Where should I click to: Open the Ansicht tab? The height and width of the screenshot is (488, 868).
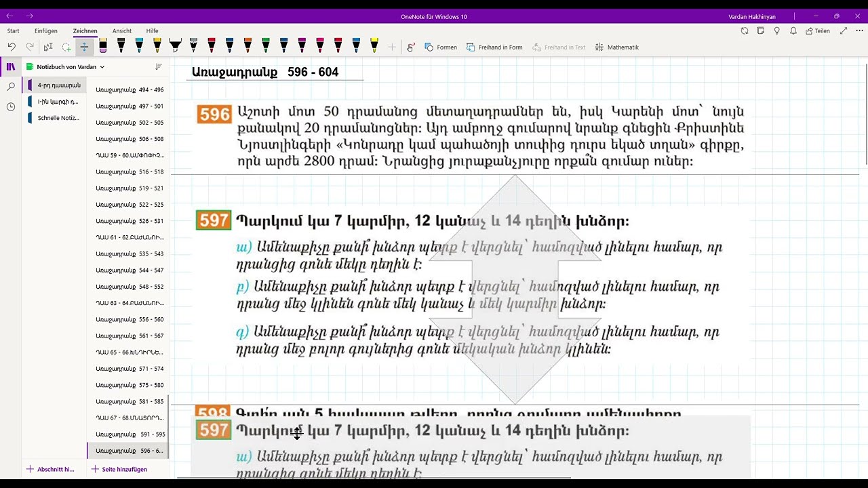(x=122, y=30)
